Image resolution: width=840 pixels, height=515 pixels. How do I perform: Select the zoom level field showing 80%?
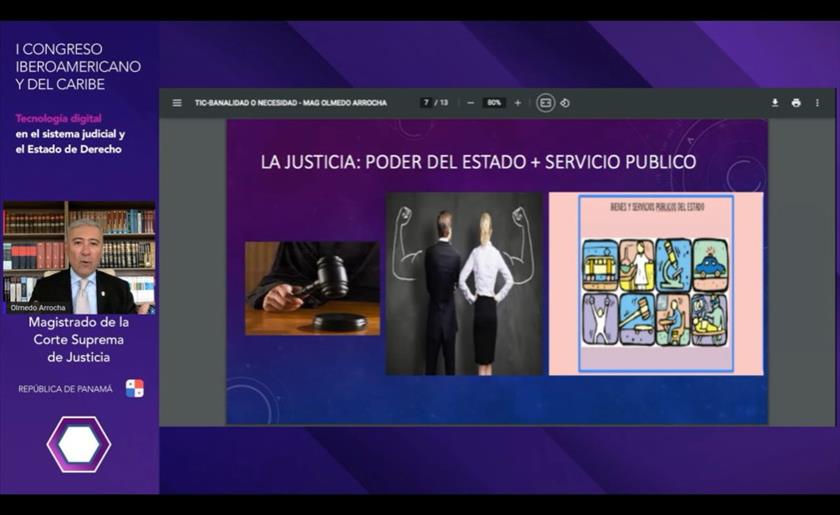tap(494, 102)
